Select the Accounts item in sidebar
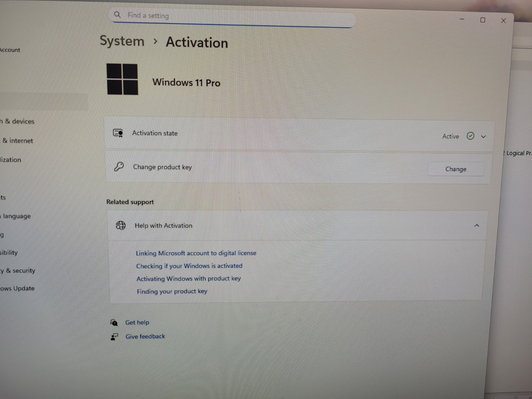The image size is (532, 399). click(x=3, y=197)
